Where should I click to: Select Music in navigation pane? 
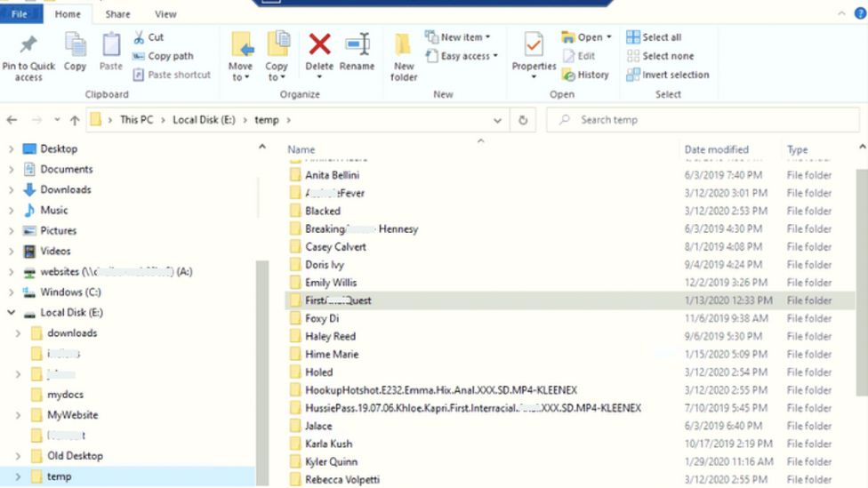pos(53,211)
